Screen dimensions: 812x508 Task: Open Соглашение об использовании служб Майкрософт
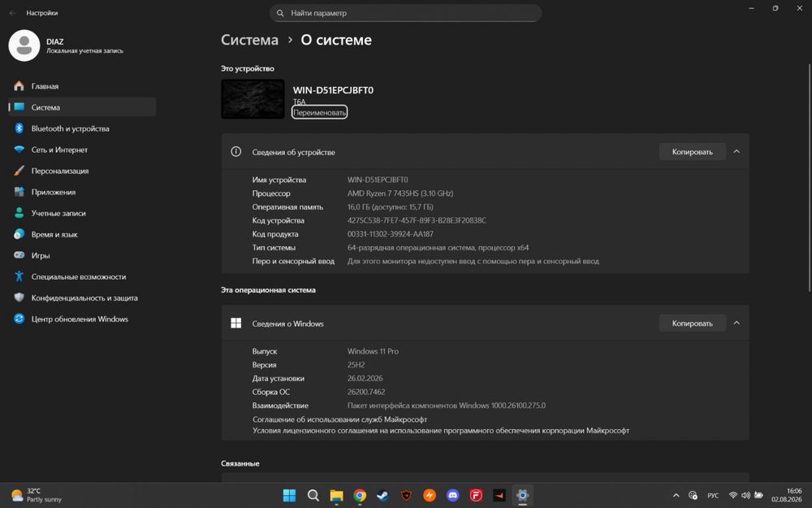pos(339,419)
